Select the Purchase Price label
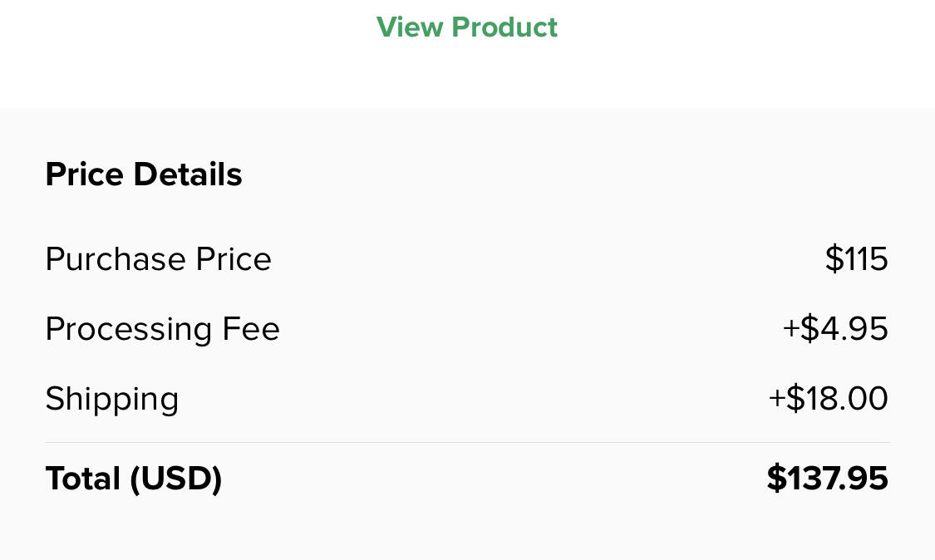 pos(158,259)
